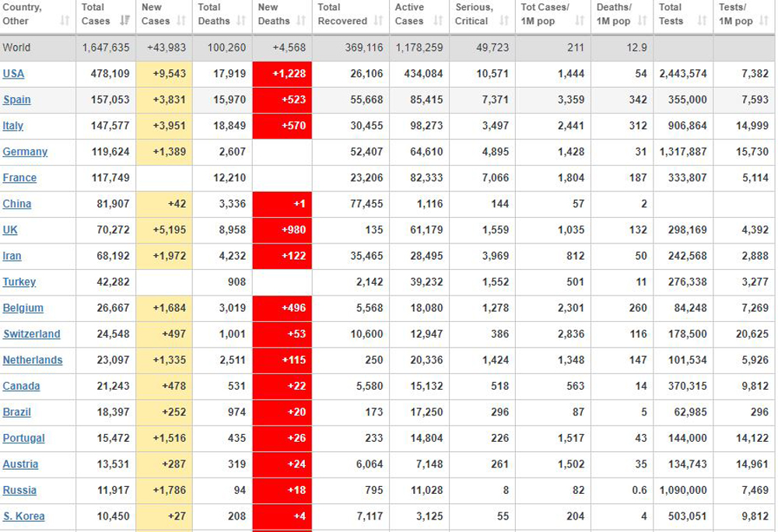The image size is (778, 532).
Task: Sort by Country, Other column arrow icon
Action: (x=65, y=20)
